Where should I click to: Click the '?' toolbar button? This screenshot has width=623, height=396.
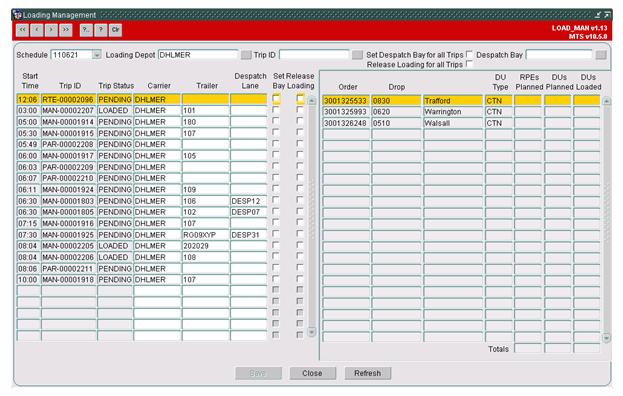101,30
